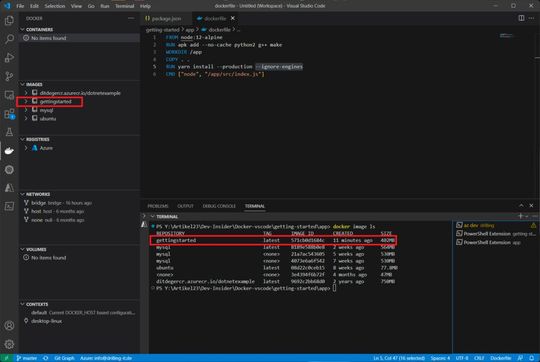Open the Search view in activity bar

tap(9, 39)
